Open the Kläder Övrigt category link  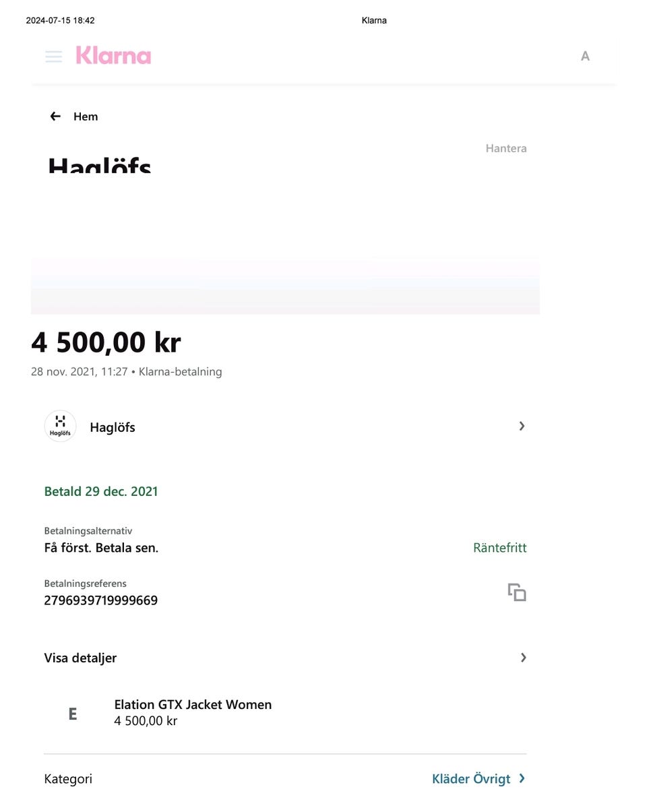[470, 779]
